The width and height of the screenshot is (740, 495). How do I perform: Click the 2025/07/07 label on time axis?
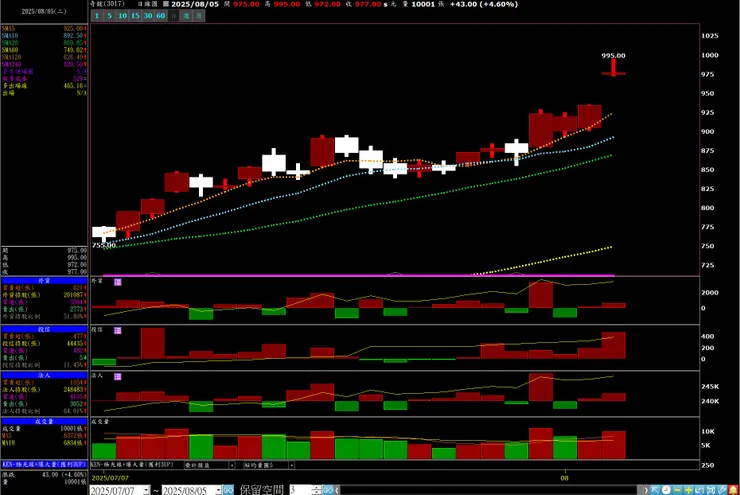(110, 478)
